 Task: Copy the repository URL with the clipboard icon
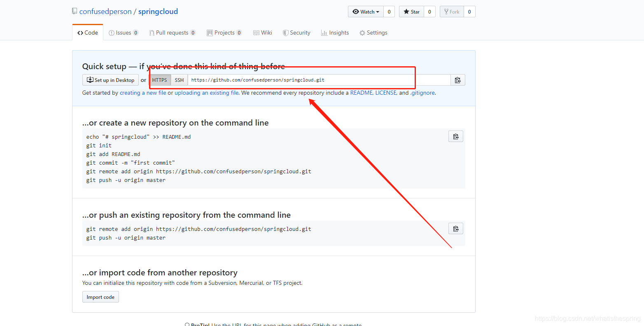click(458, 80)
